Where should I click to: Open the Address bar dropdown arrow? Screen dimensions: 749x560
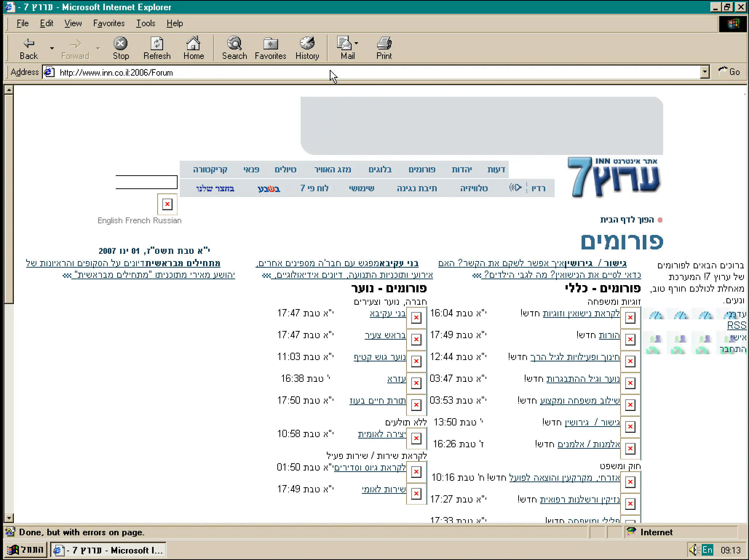705,72
